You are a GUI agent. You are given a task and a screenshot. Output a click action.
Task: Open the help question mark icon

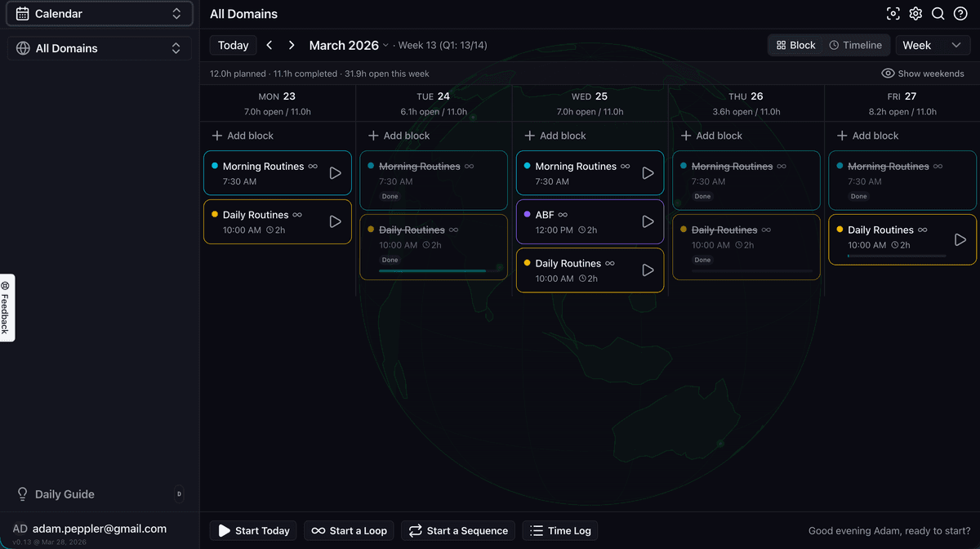(960, 14)
